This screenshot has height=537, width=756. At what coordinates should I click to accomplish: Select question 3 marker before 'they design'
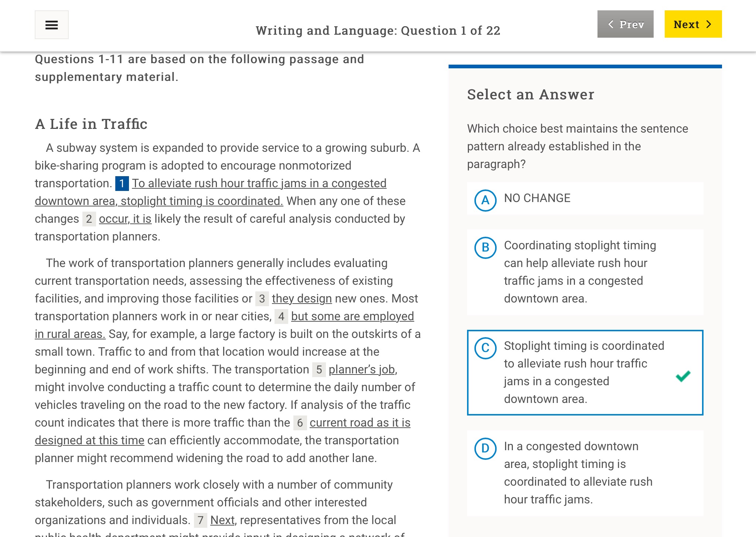tap(262, 299)
